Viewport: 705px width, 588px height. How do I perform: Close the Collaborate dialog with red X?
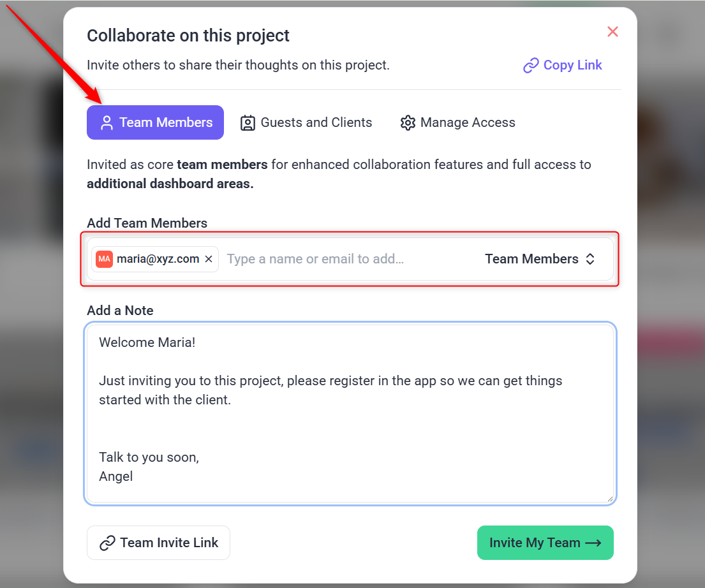click(612, 32)
